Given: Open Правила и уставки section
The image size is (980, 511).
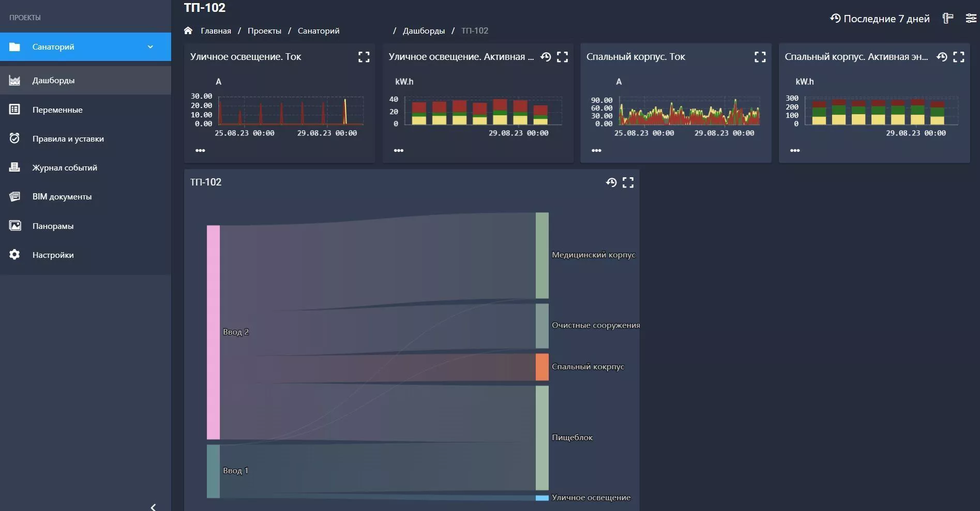Looking at the screenshot, I should (x=85, y=138).
